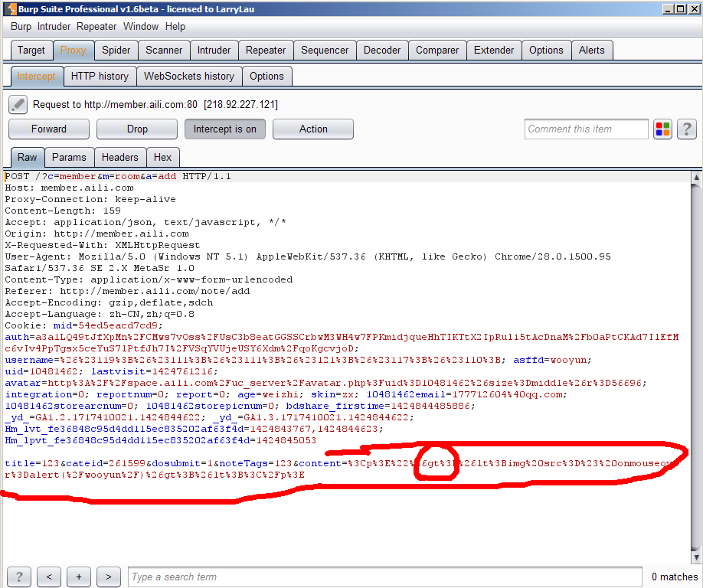The width and height of the screenshot is (703, 588).
Task: Select the Intercept sub-tab
Action: (x=36, y=77)
